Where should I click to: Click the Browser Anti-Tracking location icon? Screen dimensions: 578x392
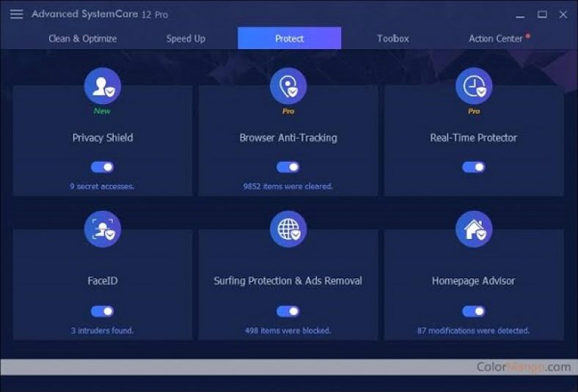[288, 86]
